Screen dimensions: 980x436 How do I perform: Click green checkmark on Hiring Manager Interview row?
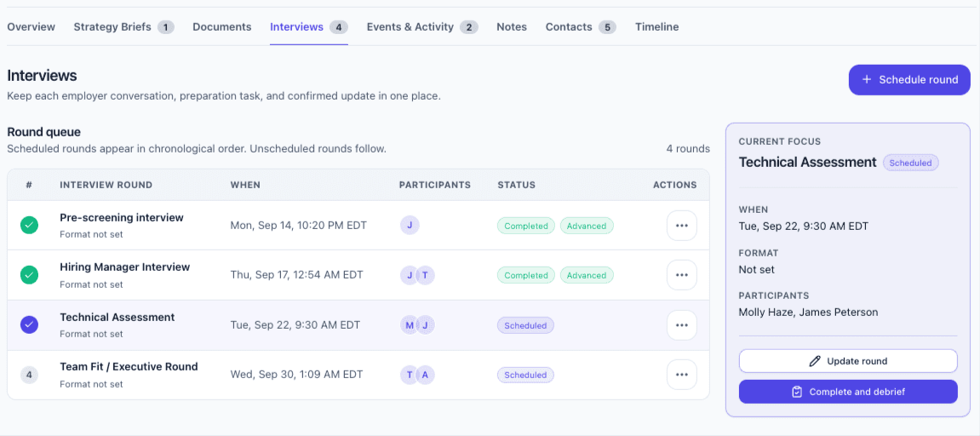tap(30, 274)
